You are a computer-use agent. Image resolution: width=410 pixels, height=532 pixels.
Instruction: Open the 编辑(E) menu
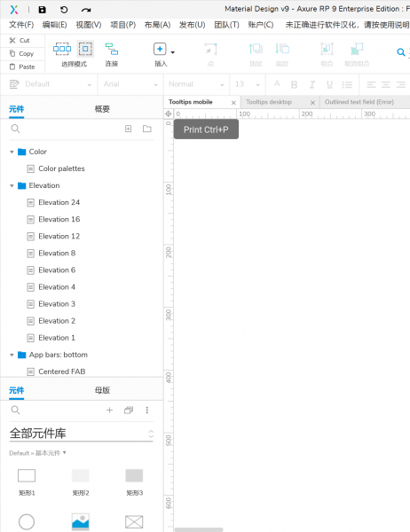(55, 25)
